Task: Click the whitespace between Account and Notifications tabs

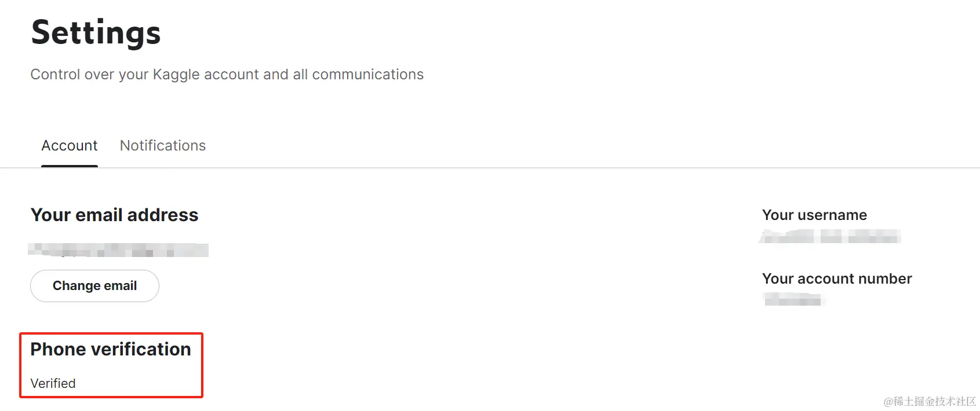Action: (108, 145)
